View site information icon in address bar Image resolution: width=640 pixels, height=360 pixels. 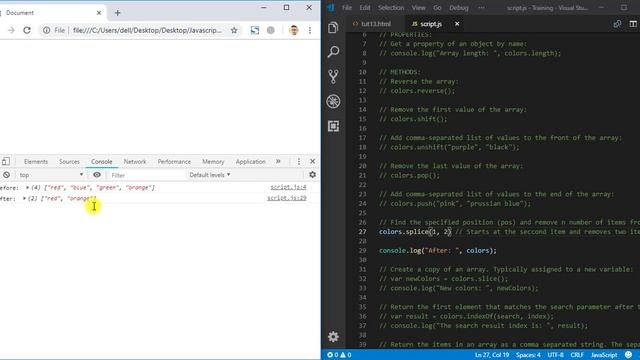pyautogui.click(x=47, y=30)
